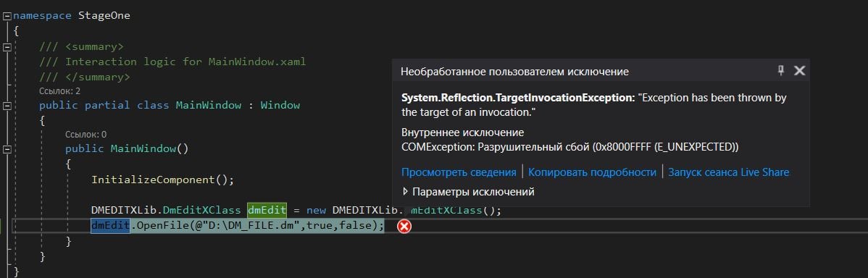Start Запуск сеанса Live Share
The image size is (868, 278).
tap(728, 172)
